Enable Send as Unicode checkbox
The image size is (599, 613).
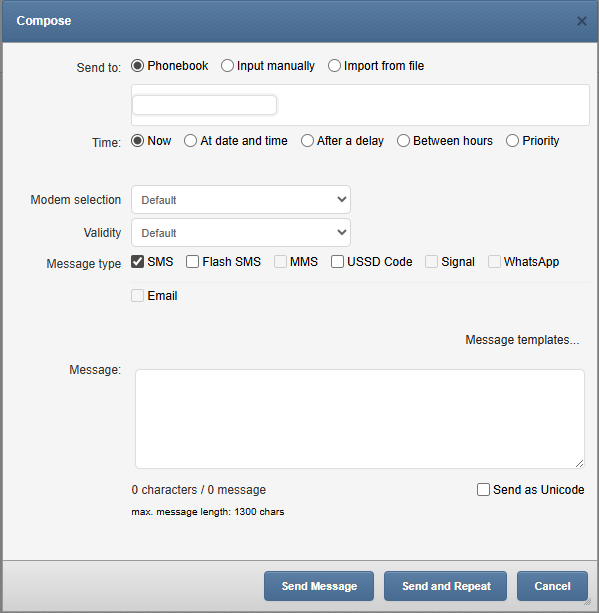coord(483,489)
